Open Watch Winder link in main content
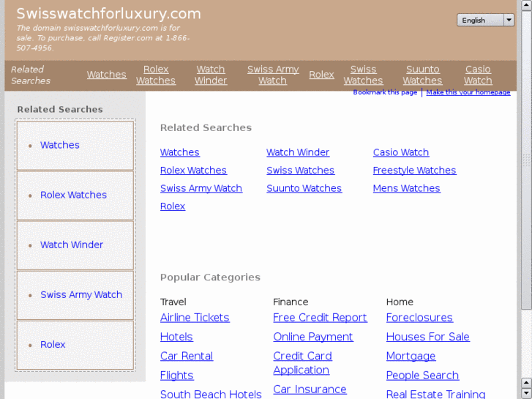The image size is (532, 399). [298, 152]
